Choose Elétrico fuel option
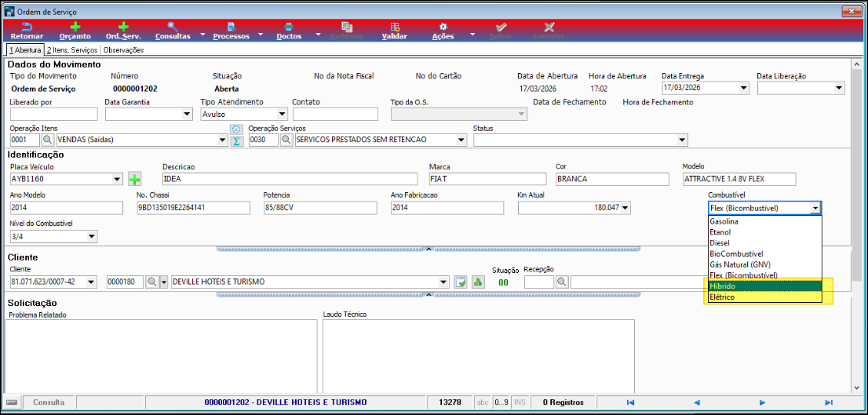Screen dimensions: 868x415 [x=764, y=297]
